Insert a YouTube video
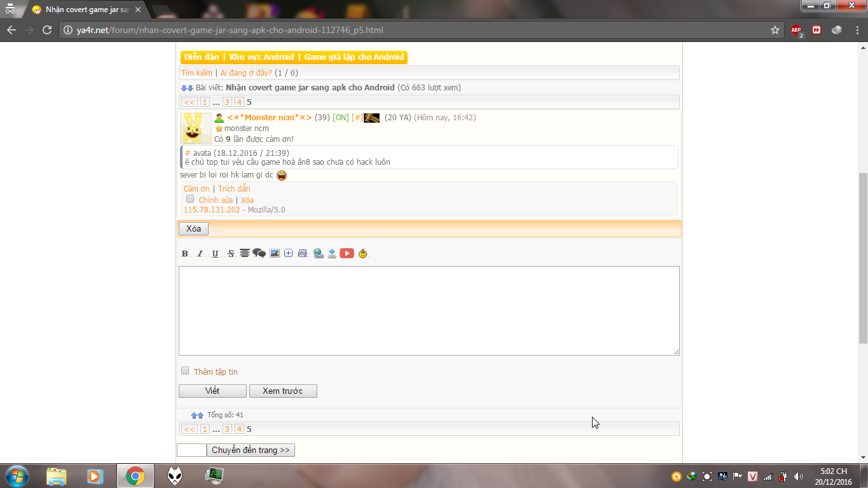The height and width of the screenshot is (488, 868). [347, 253]
